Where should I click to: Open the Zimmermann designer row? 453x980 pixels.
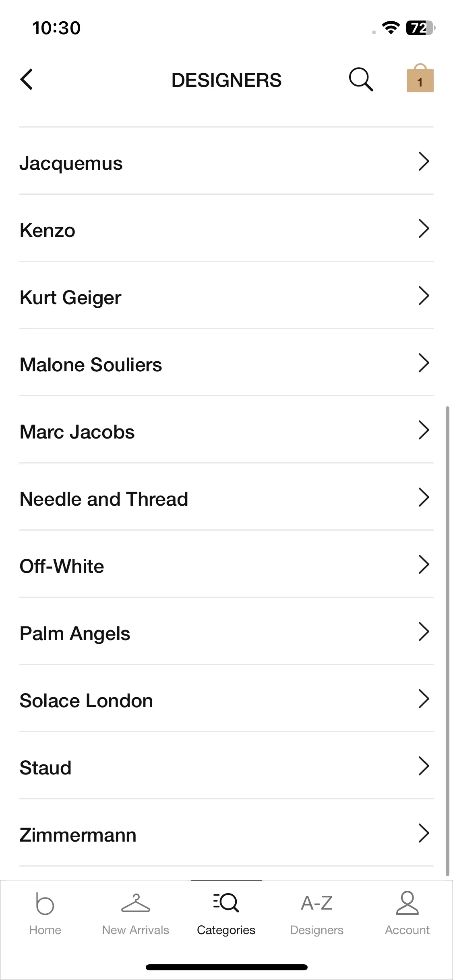[x=226, y=833]
